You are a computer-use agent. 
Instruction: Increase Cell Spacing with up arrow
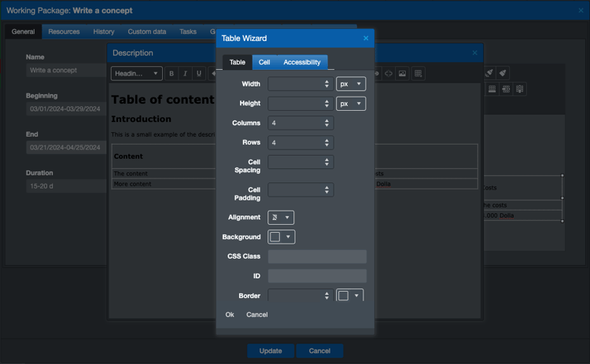point(326,160)
